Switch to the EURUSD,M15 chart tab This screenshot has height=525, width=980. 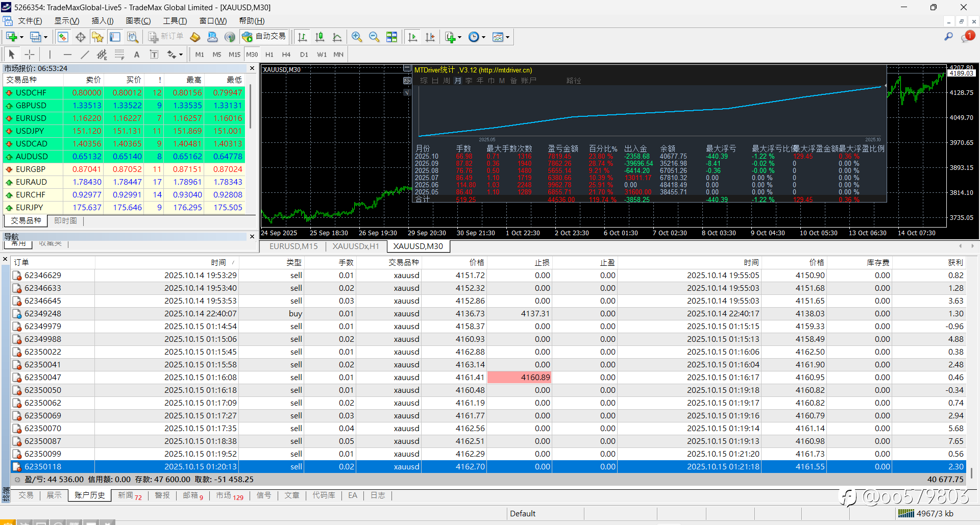click(x=293, y=246)
